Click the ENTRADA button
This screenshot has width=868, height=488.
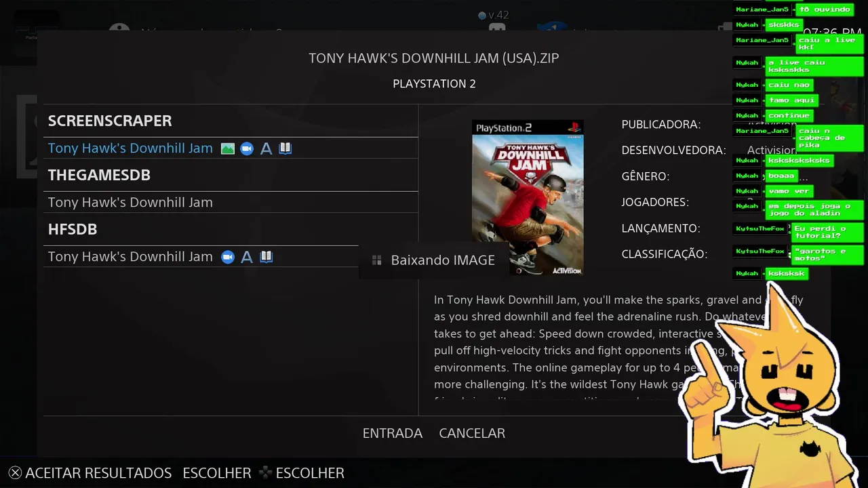[x=393, y=433]
